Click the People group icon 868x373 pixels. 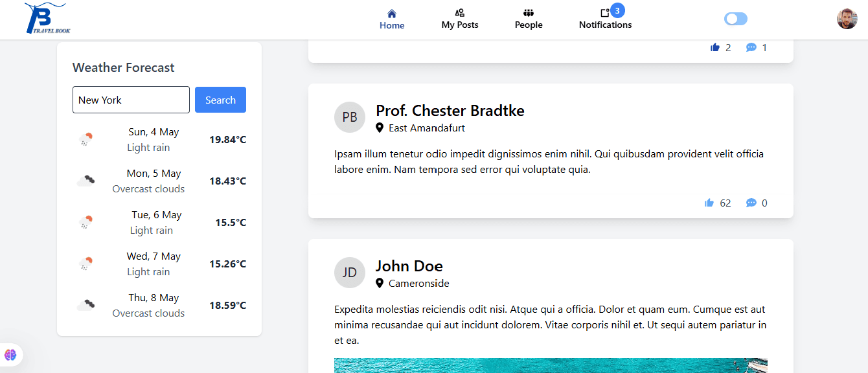pos(529,13)
